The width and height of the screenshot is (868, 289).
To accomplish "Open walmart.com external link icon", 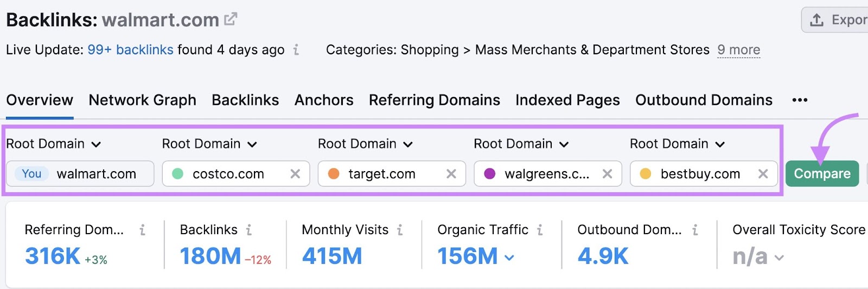I will tap(231, 20).
